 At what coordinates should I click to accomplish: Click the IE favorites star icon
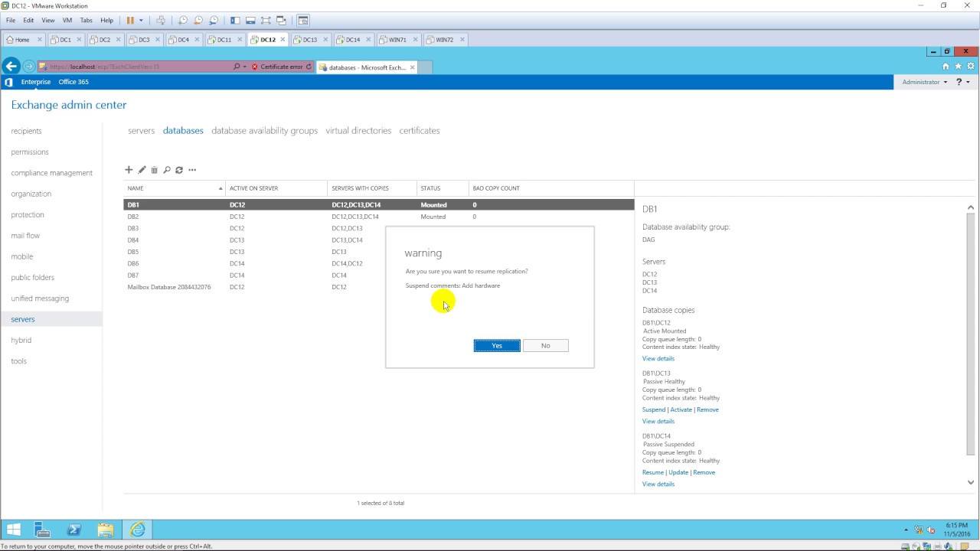tap(957, 67)
